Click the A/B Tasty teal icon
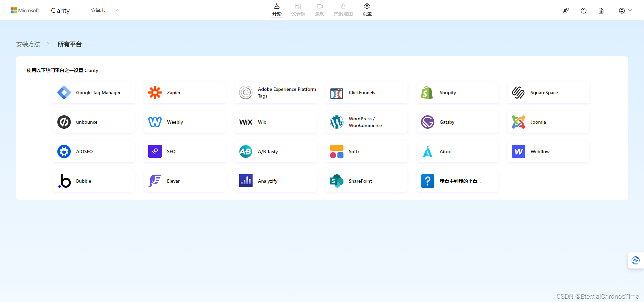Viewport: 644px width, 302px height. click(x=246, y=152)
